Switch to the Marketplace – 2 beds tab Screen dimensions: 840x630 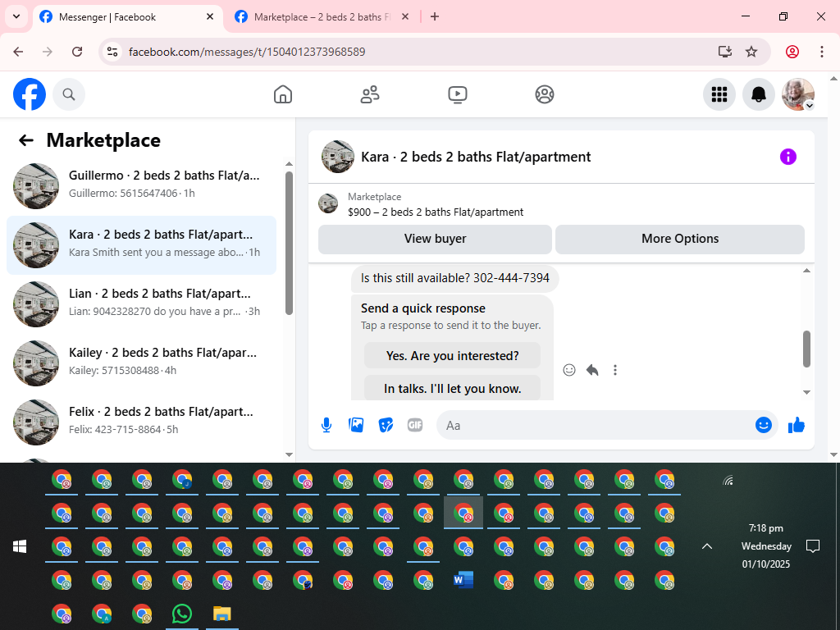tap(322, 17)
